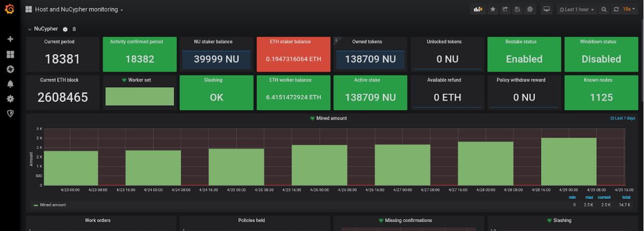
Task: Click the green legend swatch for Mined amount
Action: coord(36,205)
